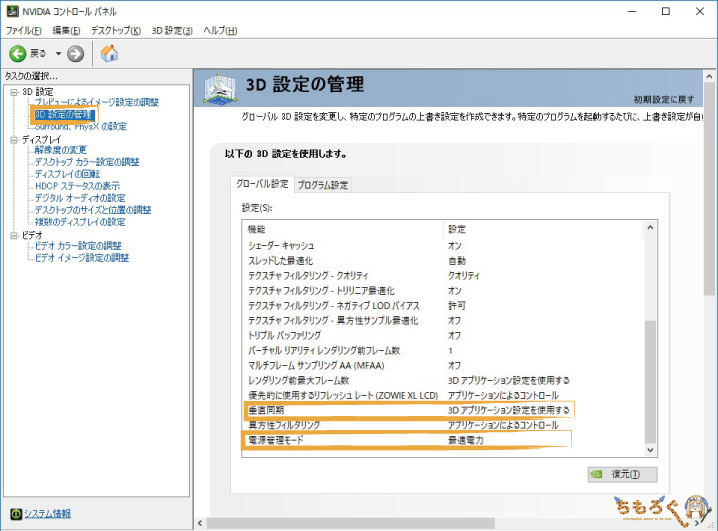This screenshot has height=531, width=718.
Task: Select Surround, PhysX の設定 item
Action: coord(81,126)
